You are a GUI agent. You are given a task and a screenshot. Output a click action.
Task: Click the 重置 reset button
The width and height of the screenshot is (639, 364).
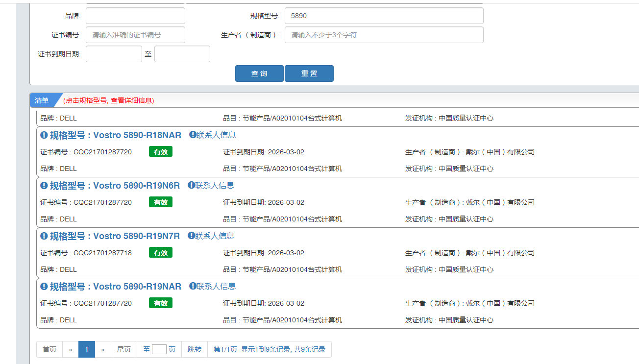(309, 73)
